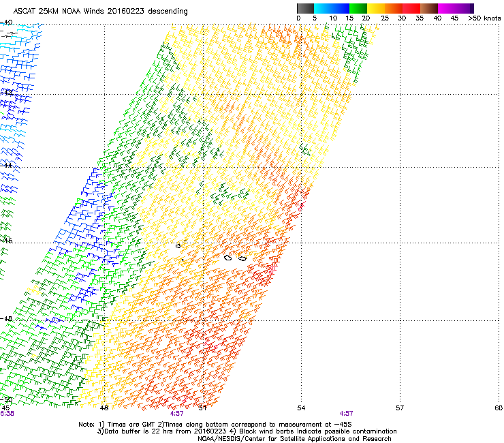
Task: Select the yellow 20-25 knots legend segment
Action: pyautogui.click(x=376, y=8)
